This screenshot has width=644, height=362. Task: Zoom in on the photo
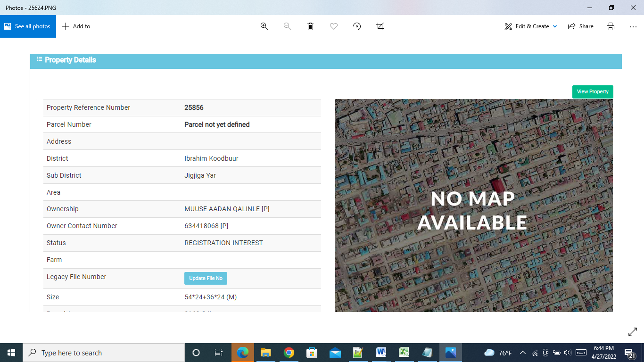click(x=264, y=26)
